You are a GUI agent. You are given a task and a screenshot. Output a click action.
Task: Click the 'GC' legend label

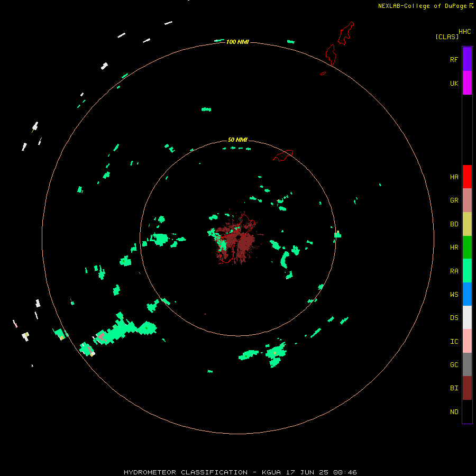(454, 365)
